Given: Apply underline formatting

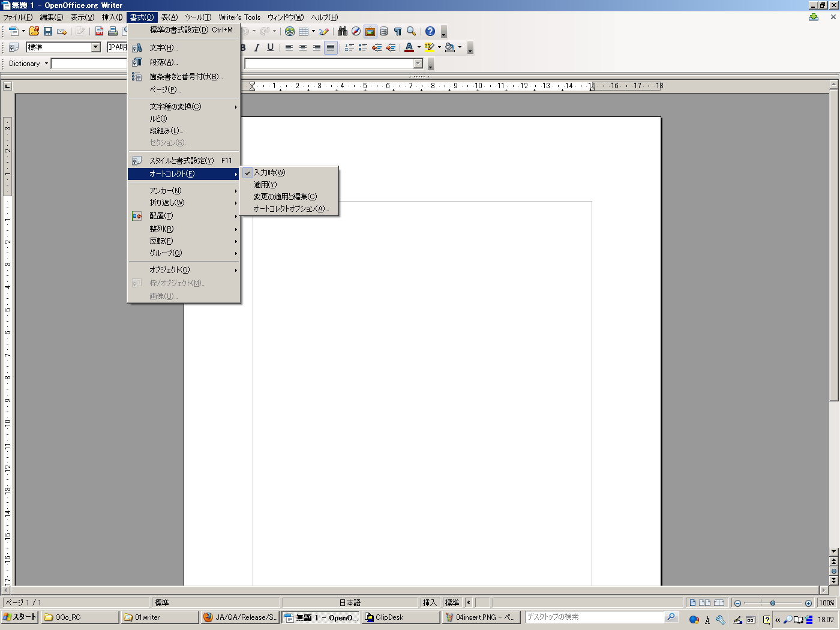Looking at the screenshot, I should 271,47.
